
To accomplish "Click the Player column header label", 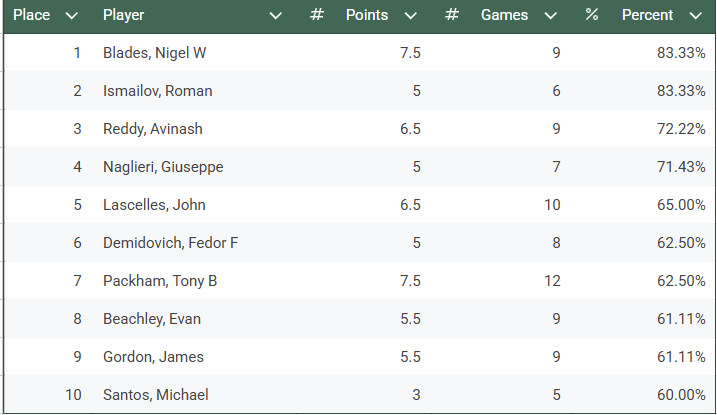I will pyautogui.click(x=123, y=16).
